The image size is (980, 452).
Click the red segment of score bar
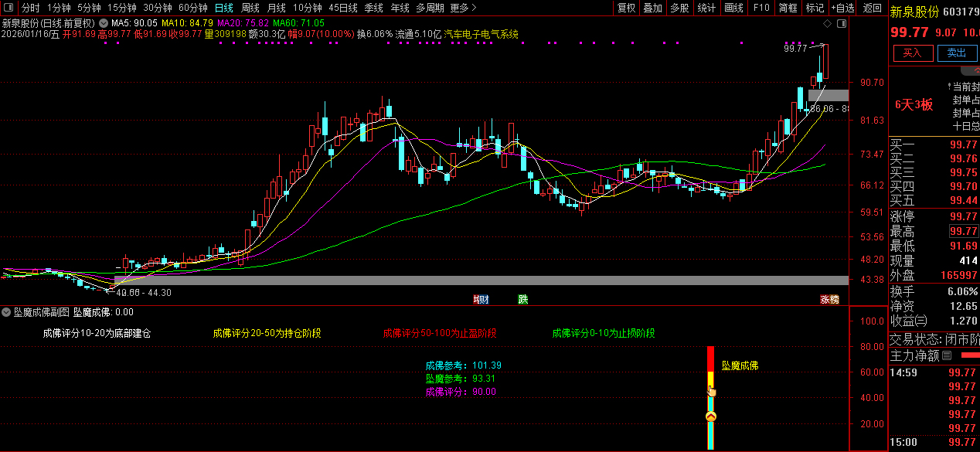point(711,358)
